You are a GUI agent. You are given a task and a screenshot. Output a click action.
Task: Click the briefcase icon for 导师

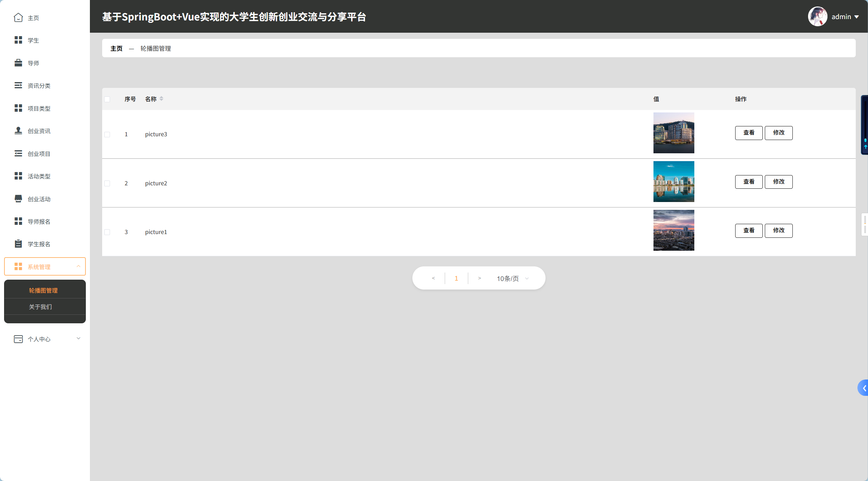click(18, 63)
